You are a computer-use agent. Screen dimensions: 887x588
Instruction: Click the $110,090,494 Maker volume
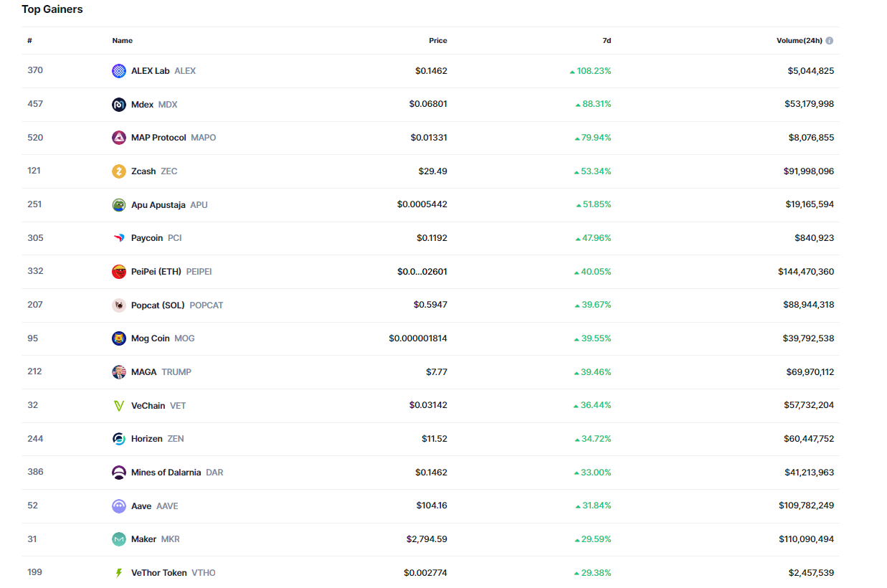pyautogui.click(x=807, y=539)
